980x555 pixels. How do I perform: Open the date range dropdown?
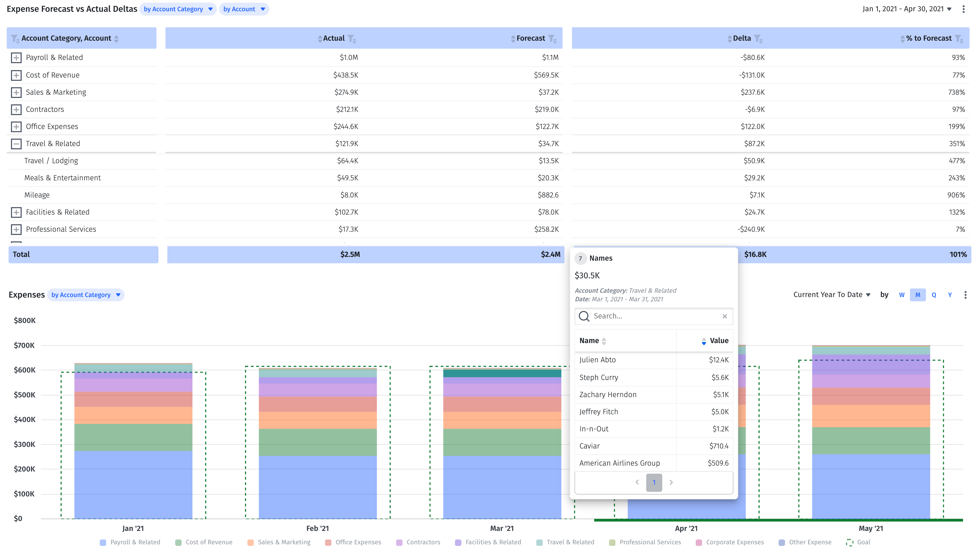[x=907, y=9]
